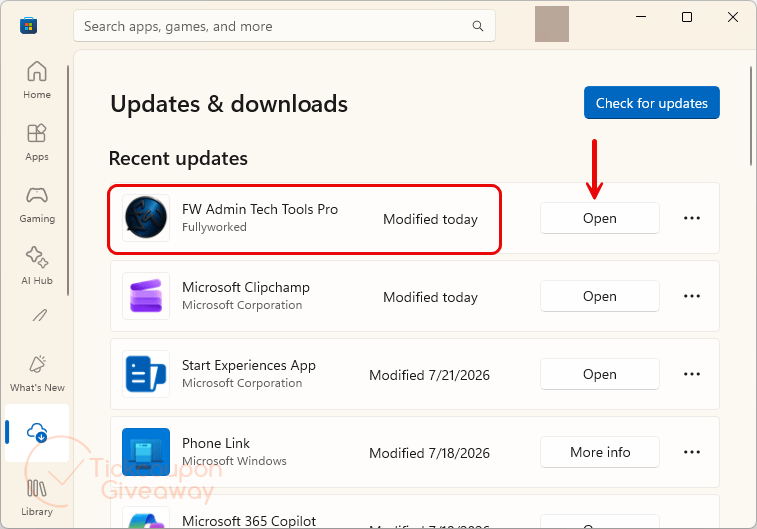Screen dimensions: 757x529
Task: Open more options for FW Admin Tech Tools Pro
Action: 691,218
